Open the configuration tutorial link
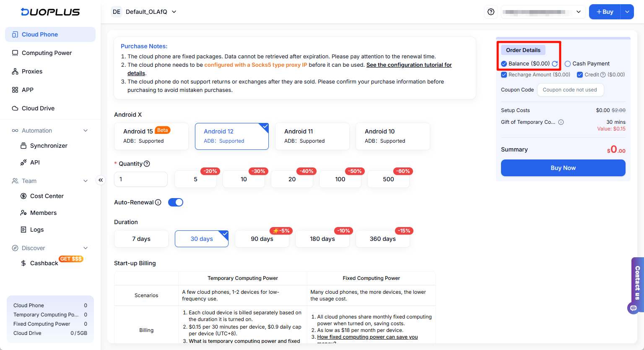644x350 pixels. [x=409, y=65]
